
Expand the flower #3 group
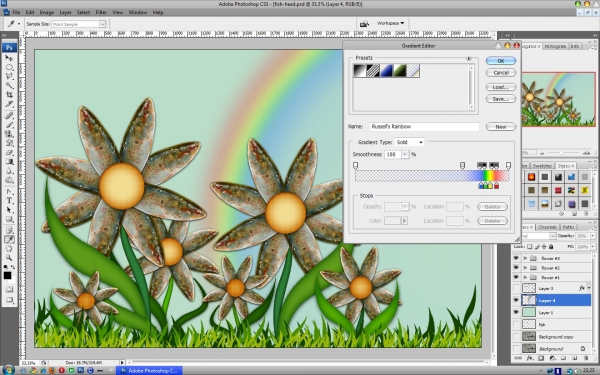coord(525,258)
